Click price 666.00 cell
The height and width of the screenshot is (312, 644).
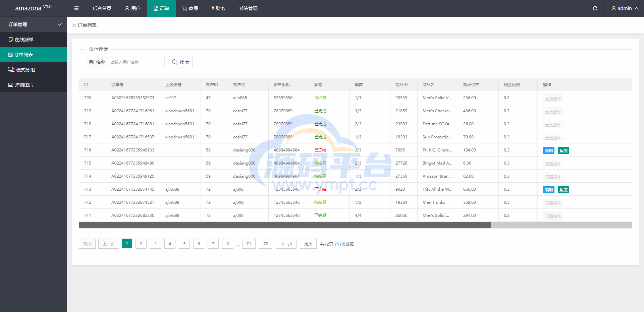pyautogui.click(x=470, y=189)
